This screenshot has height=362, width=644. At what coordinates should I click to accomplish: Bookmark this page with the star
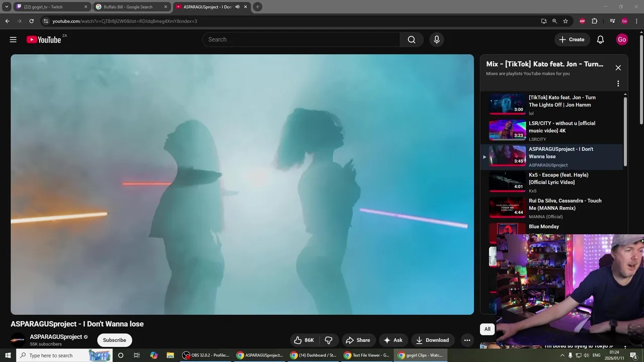[566, 21]
